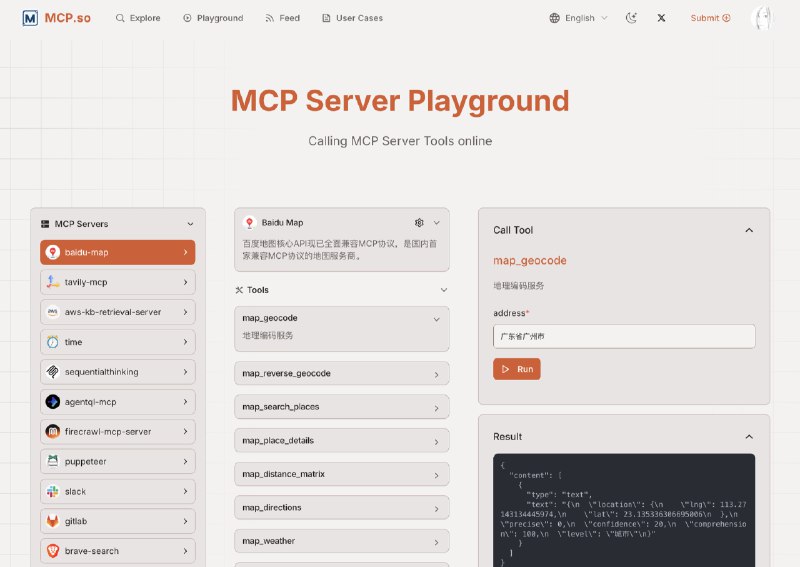The width and height of the screenshot is (800, 567).
Task: Open the Playground nav item
Action: point(213,18)
